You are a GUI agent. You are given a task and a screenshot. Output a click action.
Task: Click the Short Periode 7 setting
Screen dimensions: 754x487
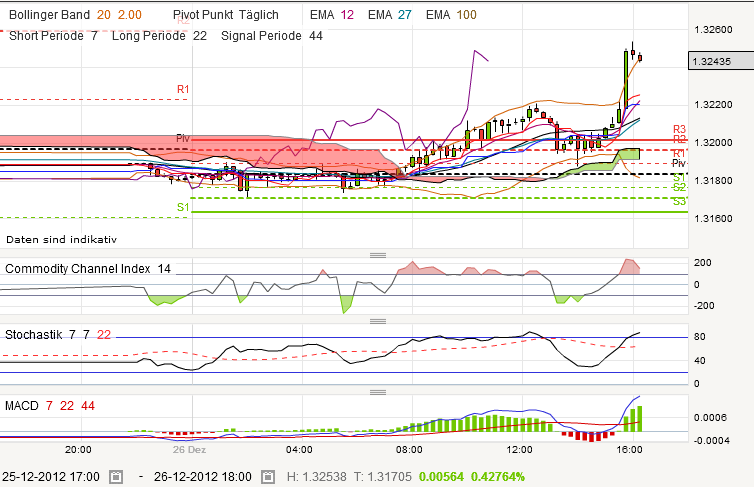(x=53, y=36)
